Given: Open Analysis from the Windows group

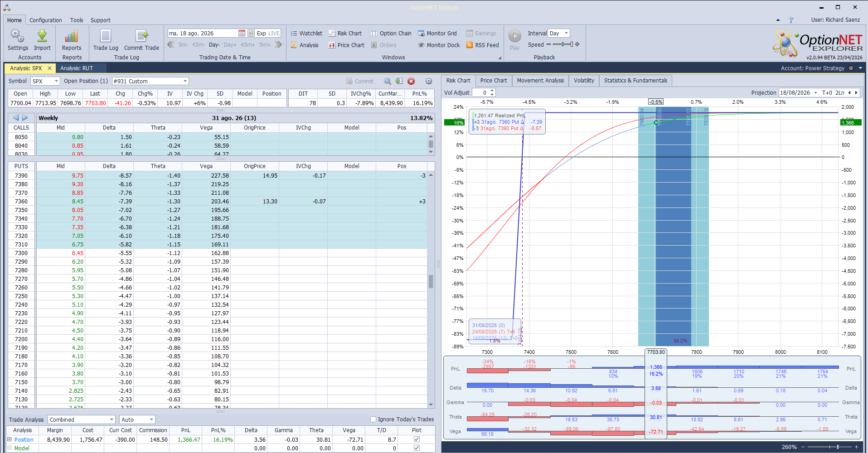Looking at the screenshot, I should click(x=305, y=45).
